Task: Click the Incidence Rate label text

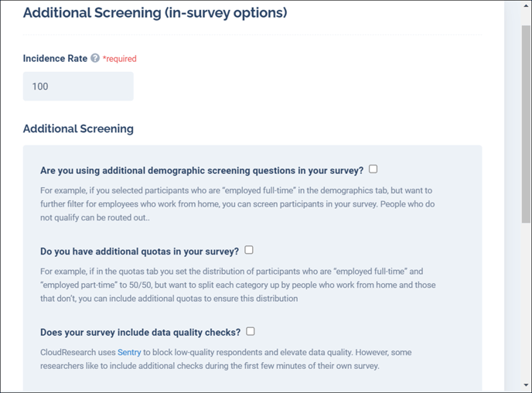Action: (x=55, y=58)
